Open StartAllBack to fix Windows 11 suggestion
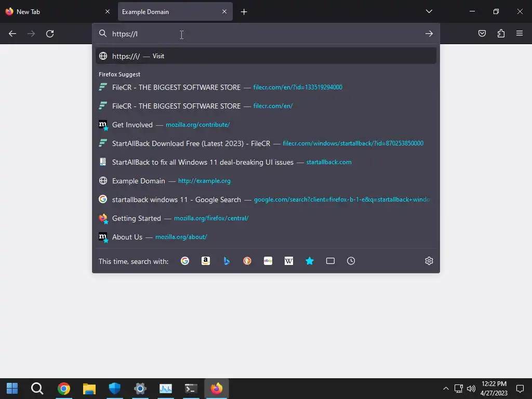Viewport: 532px width, 399px height. click(x=265, y=162)
